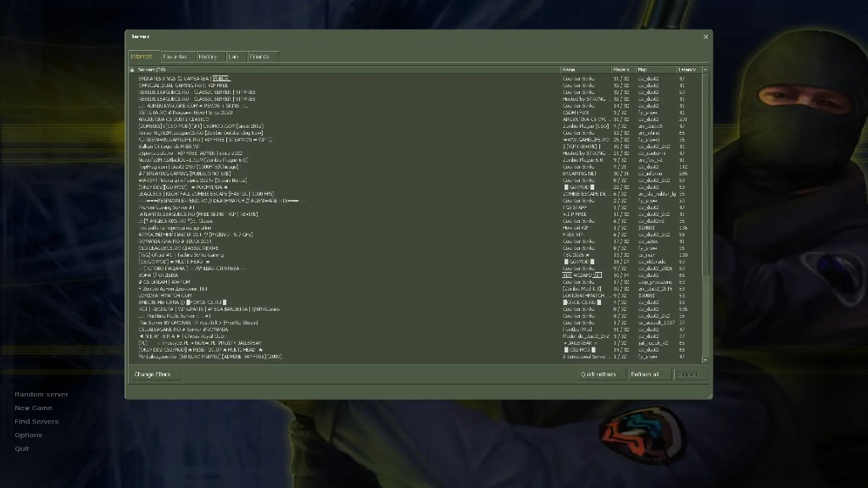This screenshot has width=868, height=488.
Task: Sort by the Game column header
Action: [586, 69]
